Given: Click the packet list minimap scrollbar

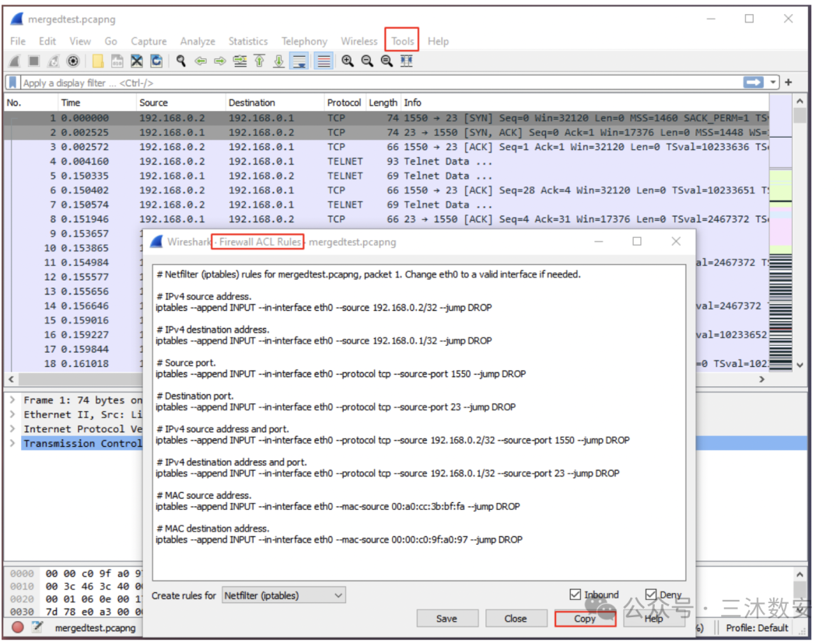Looking at the screenshot, I should 781,233.
